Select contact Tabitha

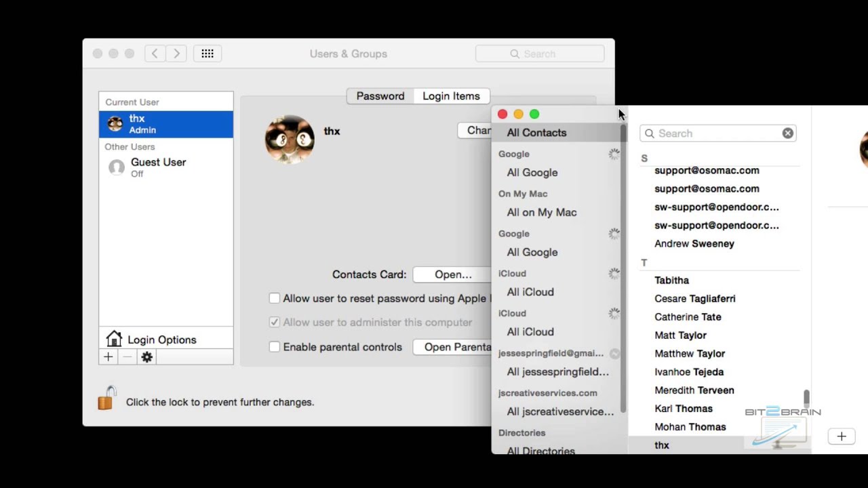pos(671,280)
